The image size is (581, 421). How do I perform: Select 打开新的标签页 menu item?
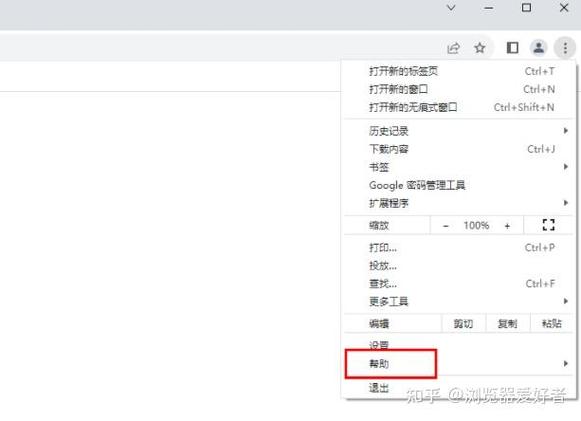[459, 71]
